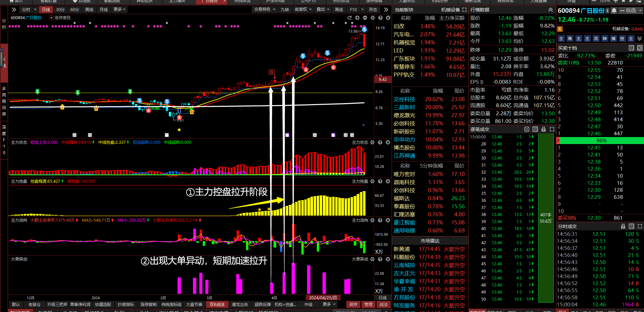Click the 2024/04/25 date marker on timeline
Screen dimensions: 644x312
pyautogui.click(x=323, y=298)
